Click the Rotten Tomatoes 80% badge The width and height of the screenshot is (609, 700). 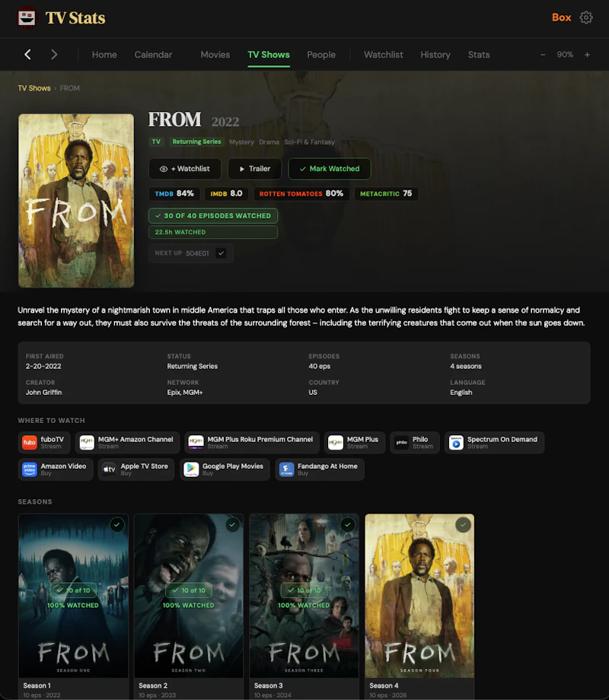(x=301, y=194)
